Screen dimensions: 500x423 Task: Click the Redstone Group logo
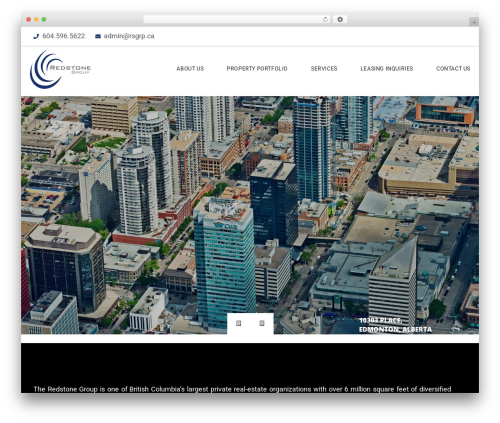pos(60,69)
